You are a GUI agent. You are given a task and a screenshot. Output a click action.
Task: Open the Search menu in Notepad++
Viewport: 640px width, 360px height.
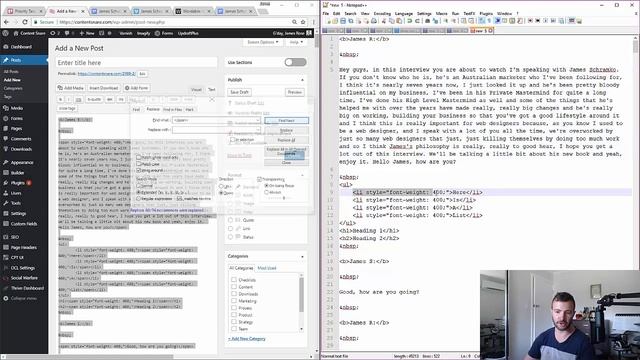coord(350,13)
